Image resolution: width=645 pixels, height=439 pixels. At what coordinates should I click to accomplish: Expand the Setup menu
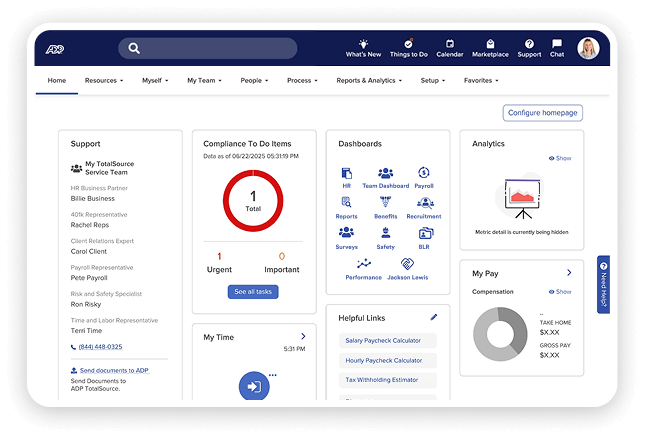(x=433, y=81)
